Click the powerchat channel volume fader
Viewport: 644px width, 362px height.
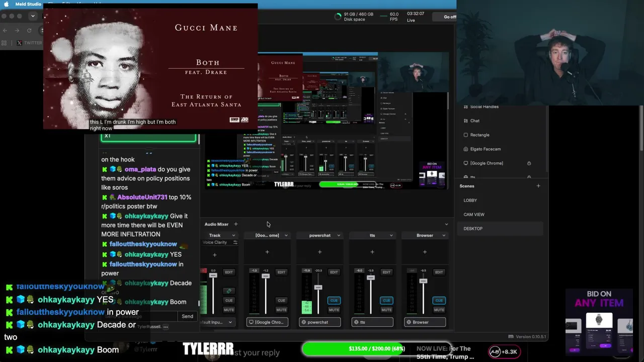318,287
